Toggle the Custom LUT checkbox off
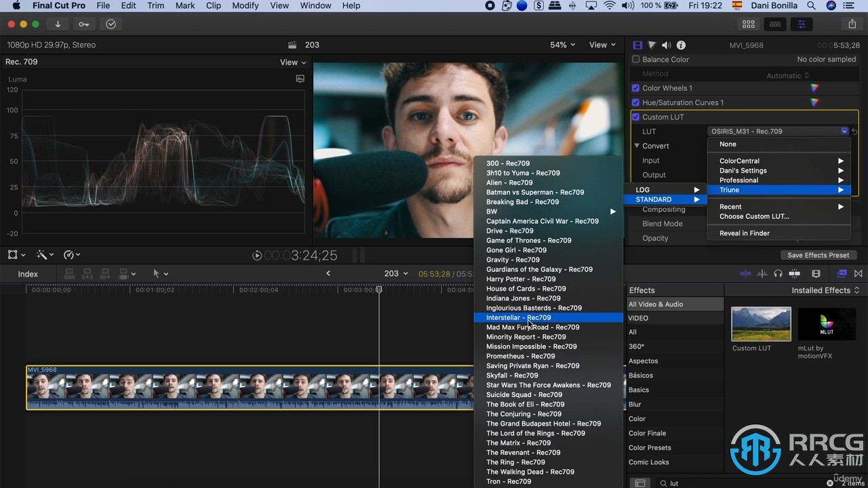Viewport: 868px width, 488px height. pos(636,117)
